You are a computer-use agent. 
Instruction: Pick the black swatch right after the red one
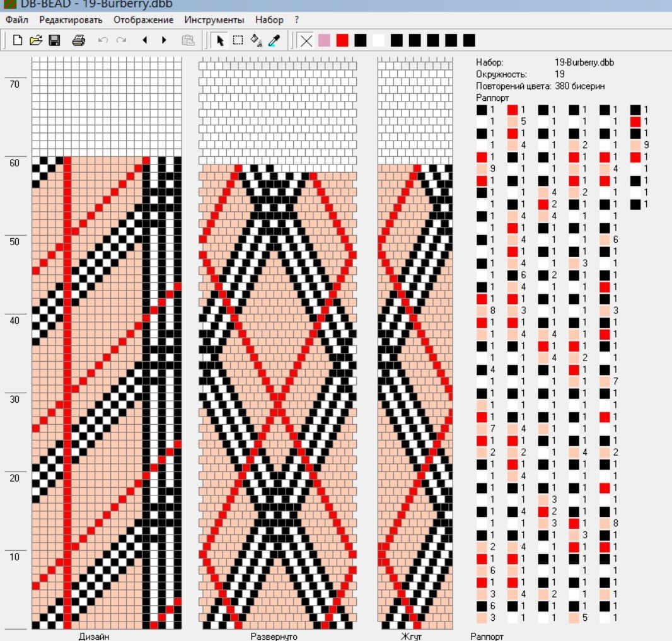coord(361,41)
